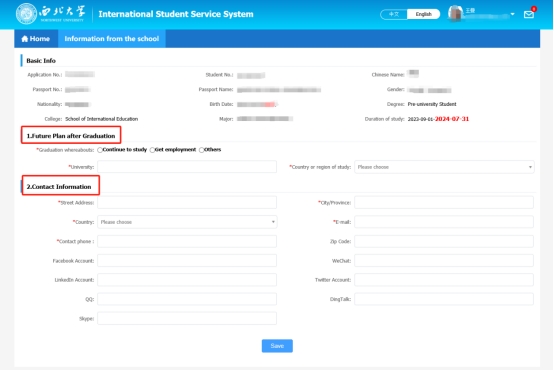
Task: Click the Home house icon
Action: pos(24,39)
